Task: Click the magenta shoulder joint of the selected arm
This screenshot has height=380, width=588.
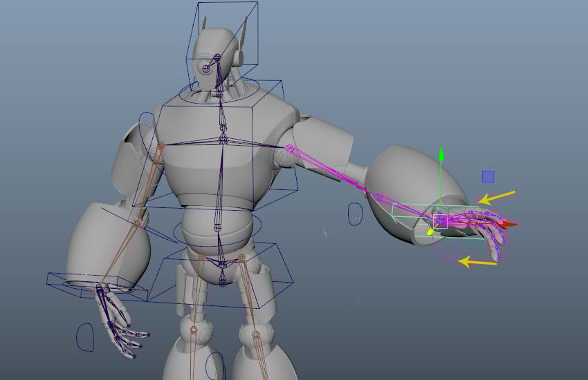Action: 289,149
